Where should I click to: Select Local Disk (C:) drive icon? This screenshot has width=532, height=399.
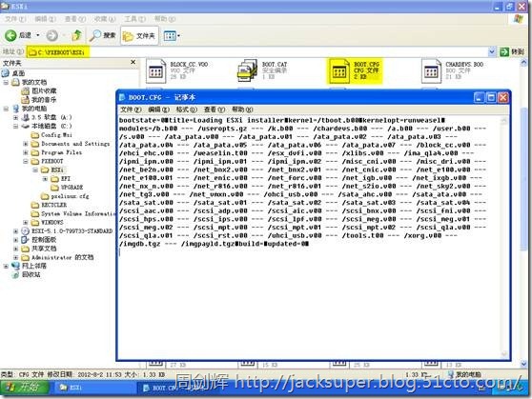pyautogui.click(x=26, y=126)
